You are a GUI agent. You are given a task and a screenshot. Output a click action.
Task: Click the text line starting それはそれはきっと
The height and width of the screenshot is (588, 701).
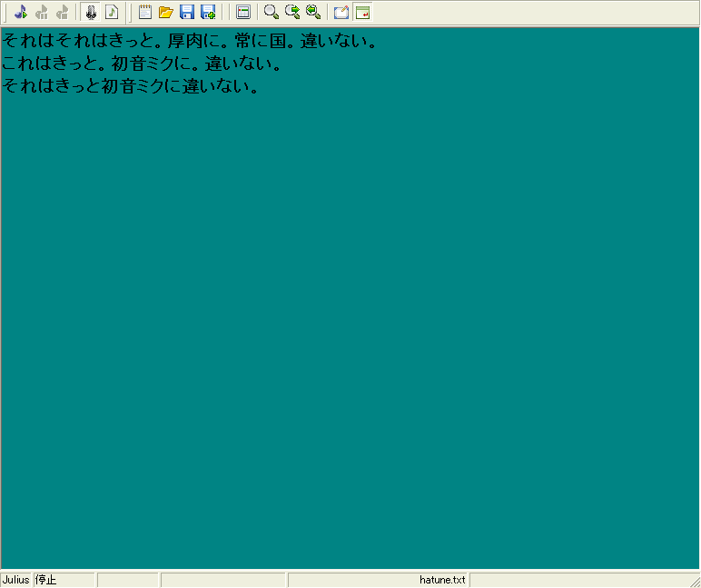click(x=190, y=41)
